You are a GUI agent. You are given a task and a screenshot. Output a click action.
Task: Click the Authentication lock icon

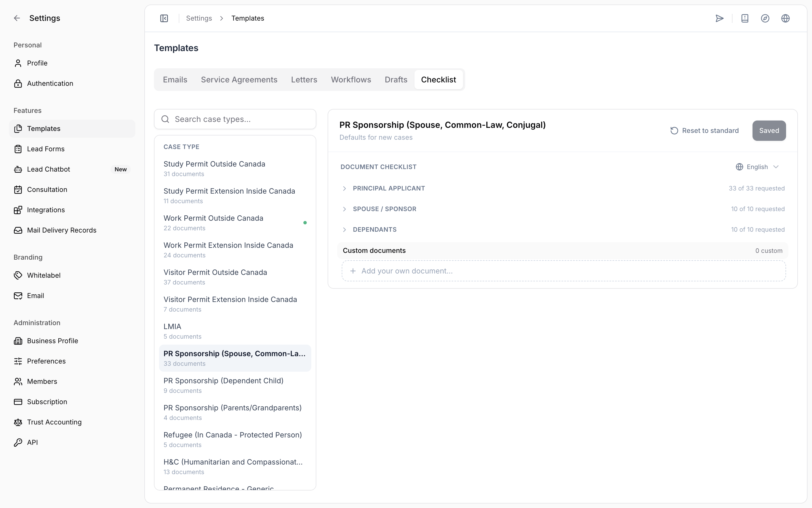pyautogui.click(x=18, y=83)
